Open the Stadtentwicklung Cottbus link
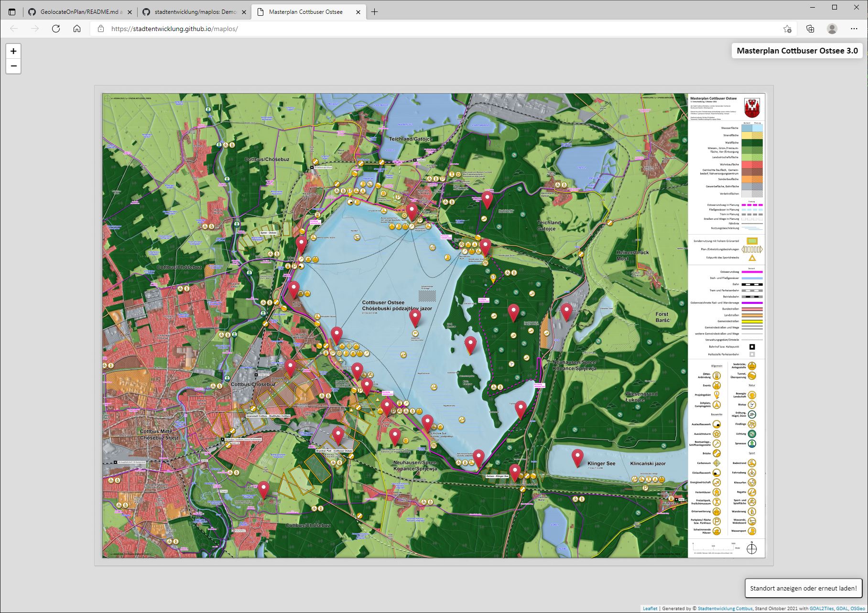 click(x=725, y=609)
